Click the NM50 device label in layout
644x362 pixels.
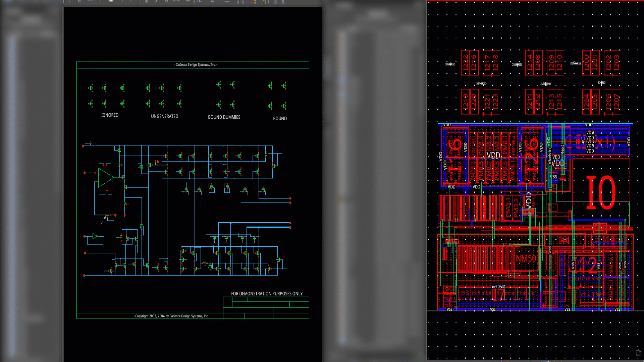526,258
